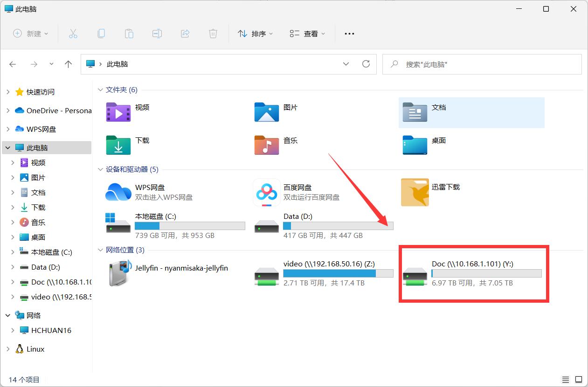Select the 百度网盘 drive icon
The height and width of the screenshot is (387, 588).
[266, 192]
